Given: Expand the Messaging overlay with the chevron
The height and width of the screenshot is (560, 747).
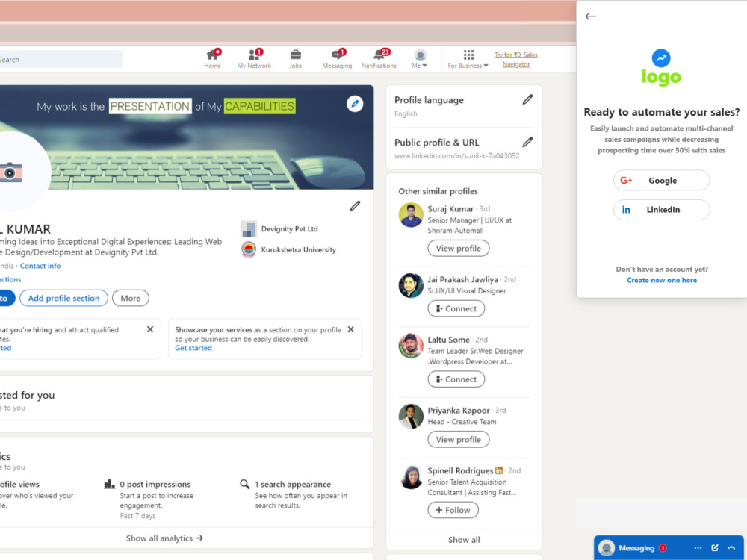Looking at the screenshot, I should [x=731, y=548].
